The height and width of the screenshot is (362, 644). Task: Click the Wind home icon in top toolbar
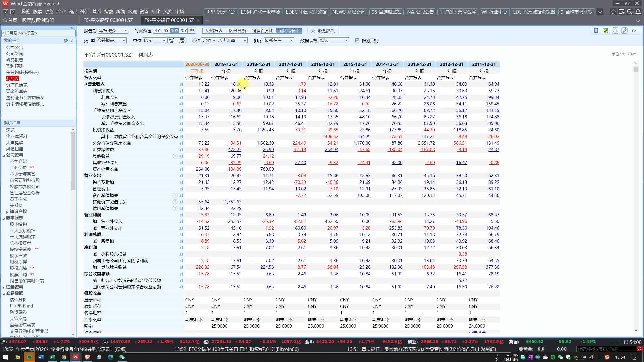(x=613, y=12)
